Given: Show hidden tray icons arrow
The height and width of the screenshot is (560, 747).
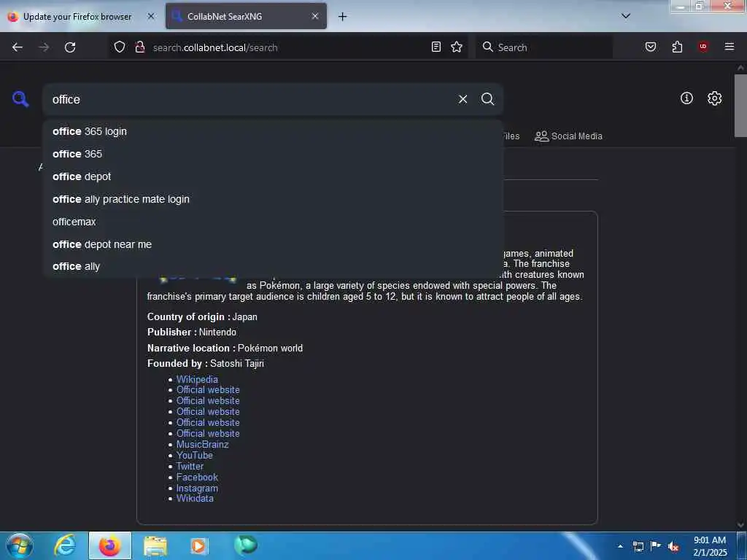Looking at the screenshot, I should [x=620, y=546].
